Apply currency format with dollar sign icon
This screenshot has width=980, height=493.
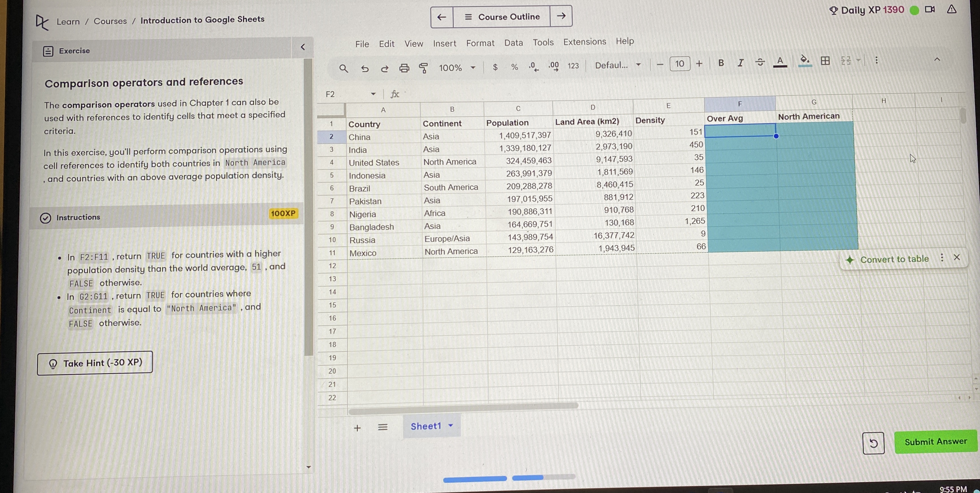(495, 67)
